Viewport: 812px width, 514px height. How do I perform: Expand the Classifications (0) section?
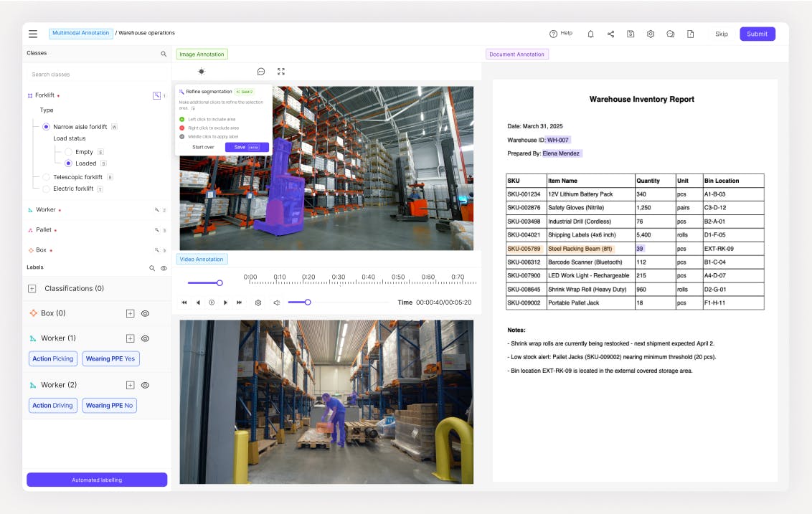[x=32, y=289]
